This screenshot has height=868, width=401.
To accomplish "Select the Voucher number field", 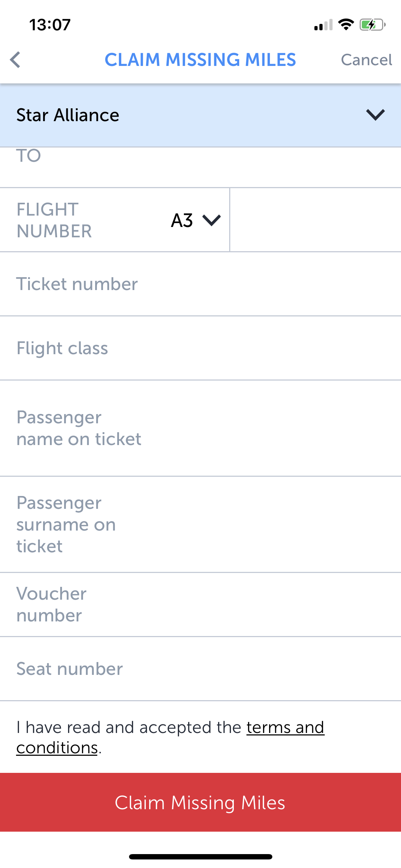I will (200, 605).
